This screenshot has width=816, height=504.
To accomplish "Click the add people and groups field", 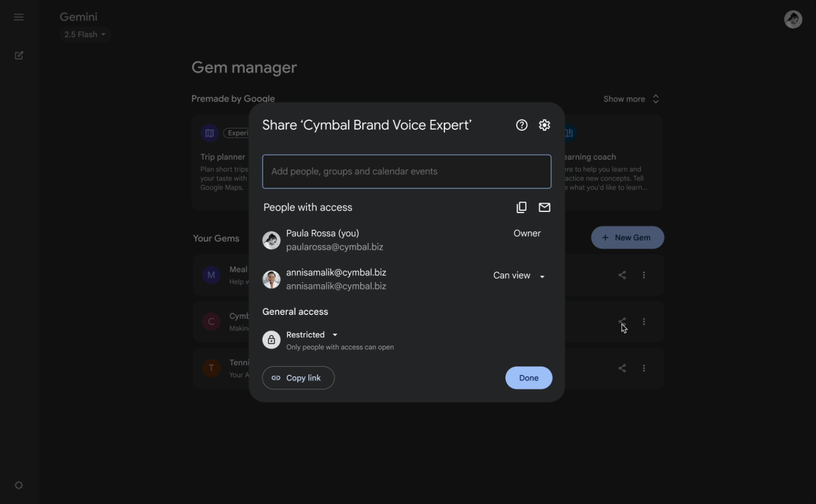I will point(407,171).
